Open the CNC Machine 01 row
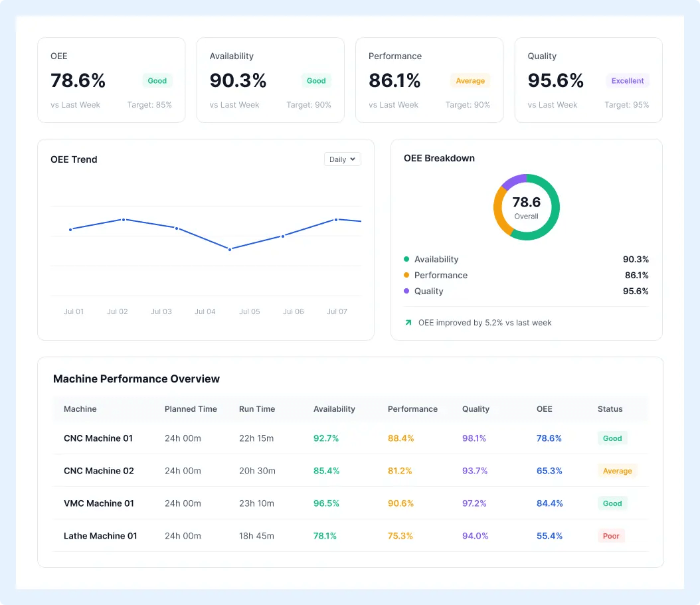The image size is (700, 605). 350,438
